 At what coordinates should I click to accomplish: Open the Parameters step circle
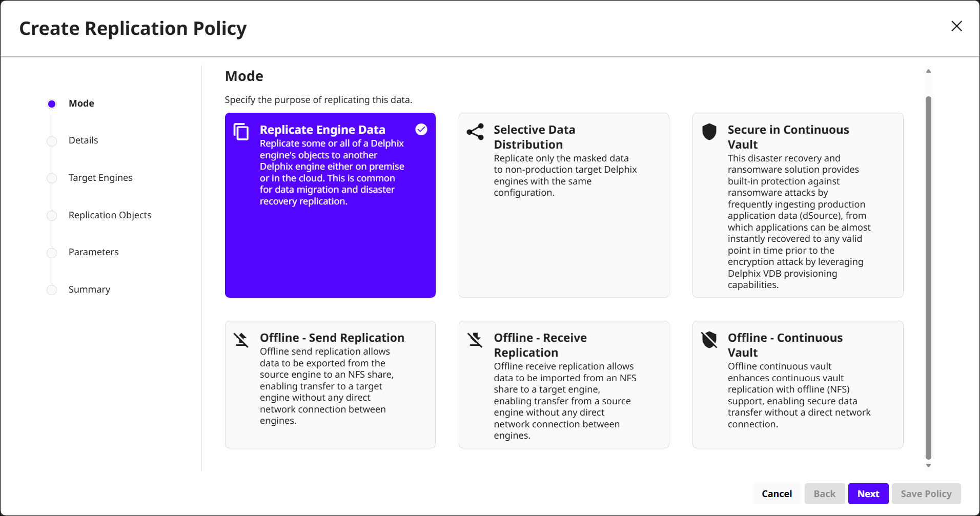point(52,253)
